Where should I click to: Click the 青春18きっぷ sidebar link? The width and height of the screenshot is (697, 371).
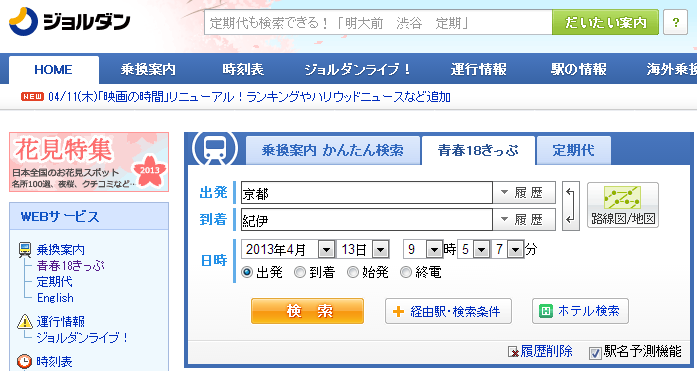[71, 266]
